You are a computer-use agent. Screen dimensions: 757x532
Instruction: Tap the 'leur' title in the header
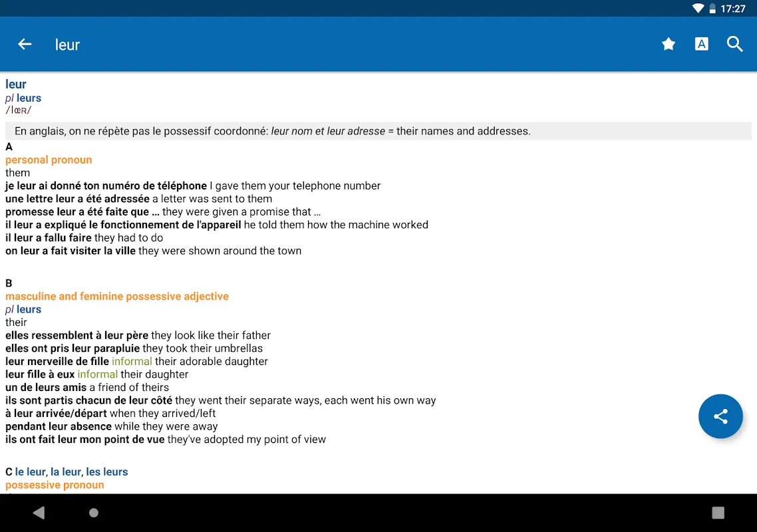[x=67, y=45]
